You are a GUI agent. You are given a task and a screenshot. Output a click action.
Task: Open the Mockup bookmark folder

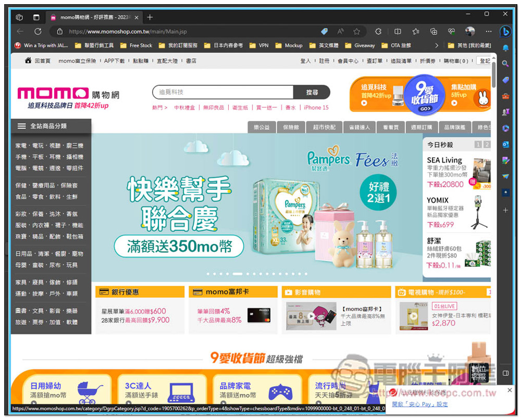pyautogui.click(x=289, y=45)
